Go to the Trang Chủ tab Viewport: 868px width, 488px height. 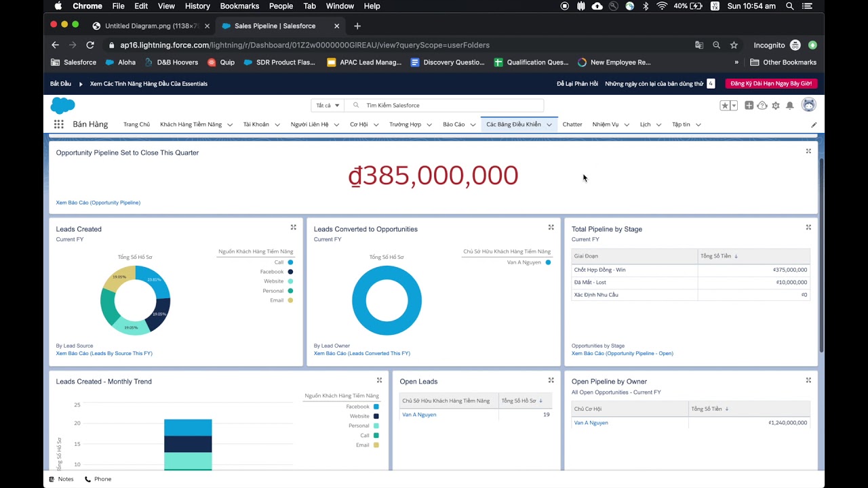(x=136, y=125)
